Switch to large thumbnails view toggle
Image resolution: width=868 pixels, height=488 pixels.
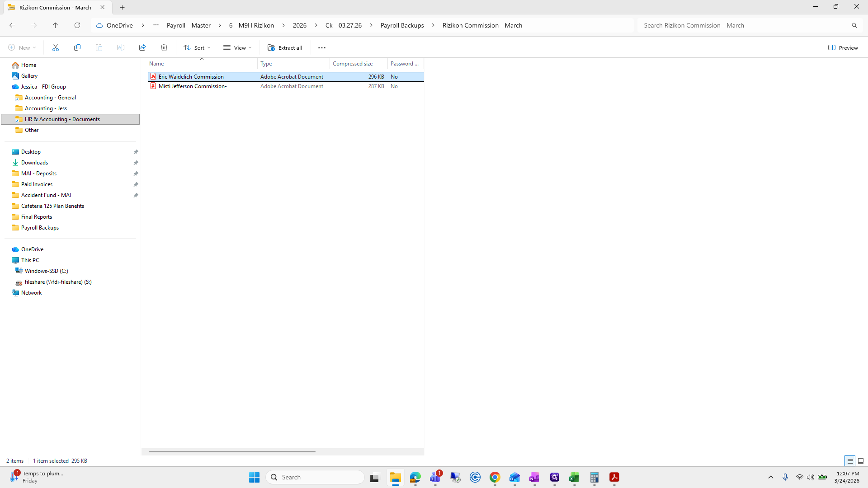(861, 461)
